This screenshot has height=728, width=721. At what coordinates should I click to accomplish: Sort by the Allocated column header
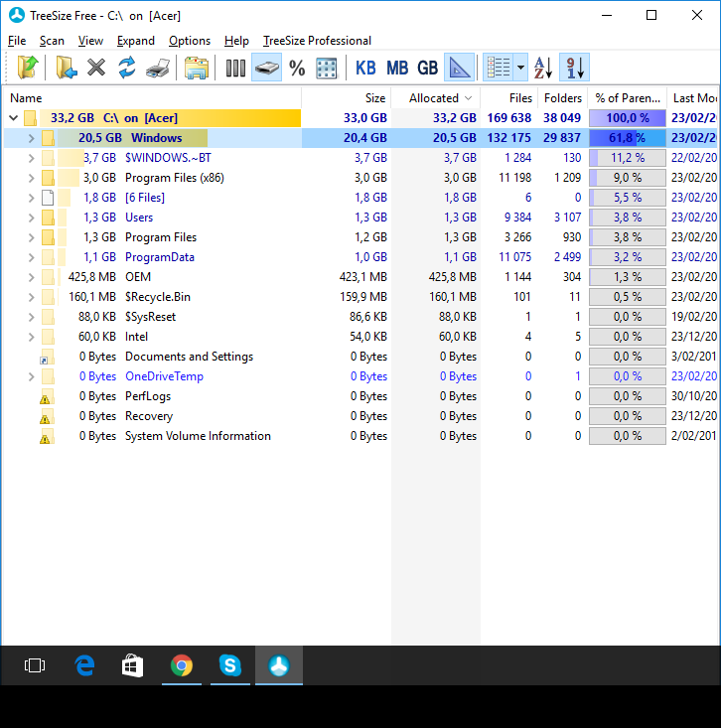click(x=435, y=98)
